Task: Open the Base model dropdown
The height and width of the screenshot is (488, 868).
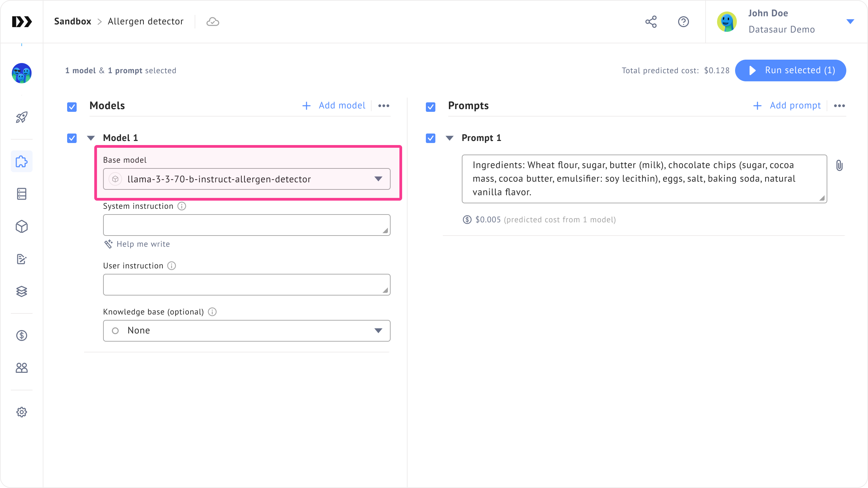Action: click(247, 179)
